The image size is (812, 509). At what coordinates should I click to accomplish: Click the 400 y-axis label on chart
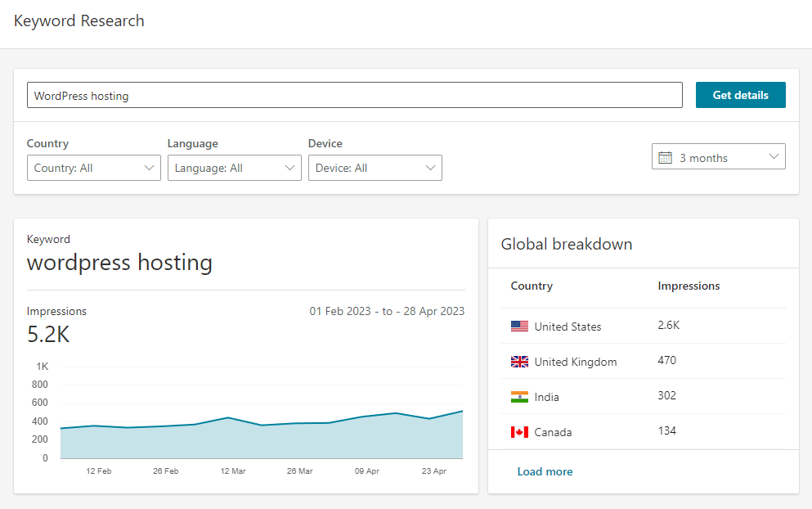point(39,421)
